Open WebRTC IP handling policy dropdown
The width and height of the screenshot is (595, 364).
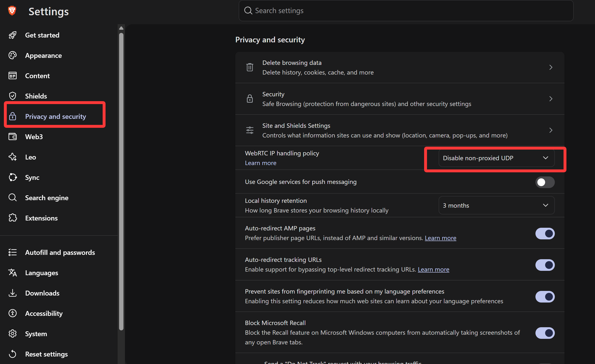[x=496, y=158]
